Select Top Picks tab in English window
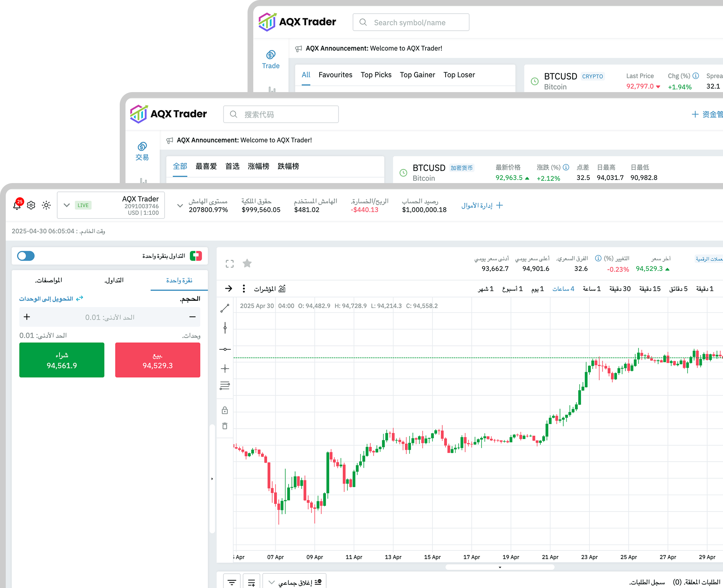Image resolution: width=723 pixels, height=588 pixels. coord(376,75)
